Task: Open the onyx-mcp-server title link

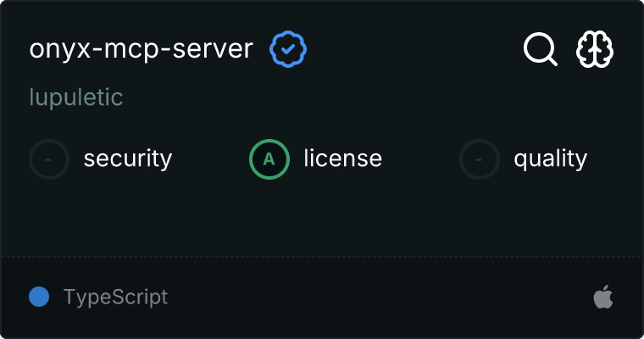Action: [141, 49]
